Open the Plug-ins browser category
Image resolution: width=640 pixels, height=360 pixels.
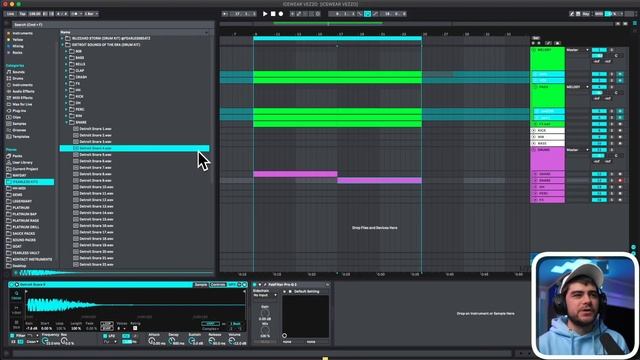tap(19, 111)
